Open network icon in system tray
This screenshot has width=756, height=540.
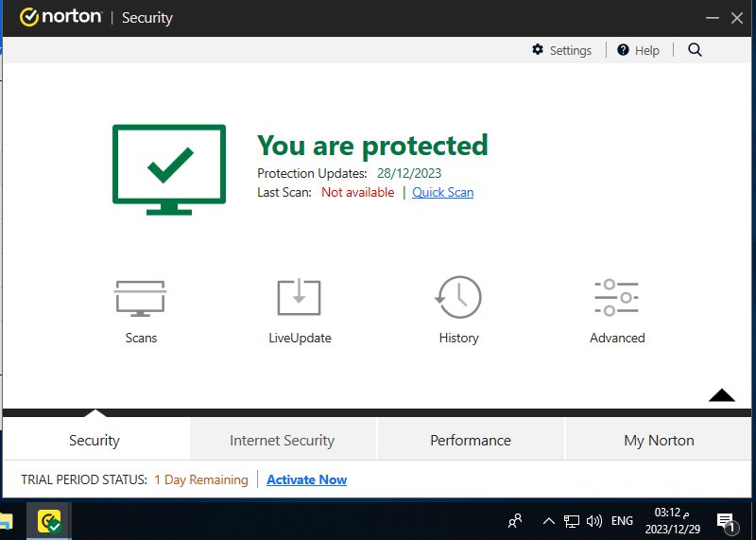572,521
